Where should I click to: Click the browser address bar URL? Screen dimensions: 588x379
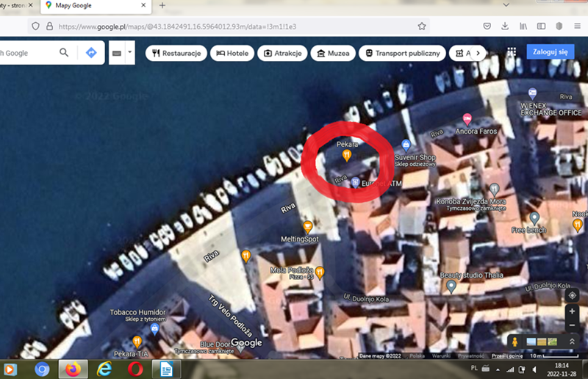point(176,26)
